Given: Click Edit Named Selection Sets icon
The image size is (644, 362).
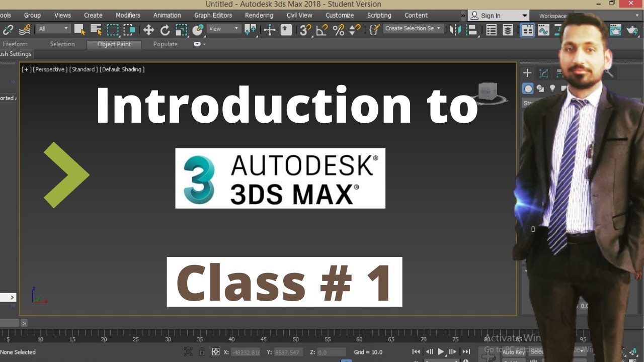Looking at the screenshot, I should click(374, 30).
